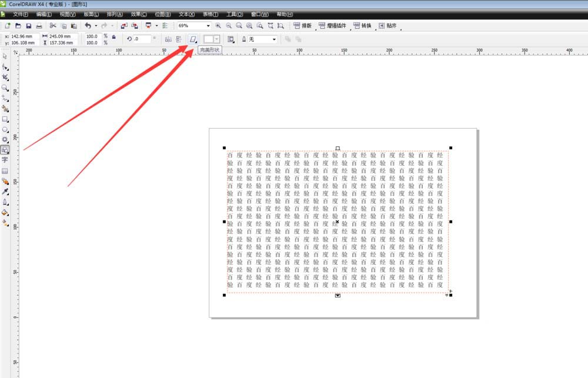Click the y position field 106.108 mm
Viewport: 588px width, 378px height.
tap(24, 43)
